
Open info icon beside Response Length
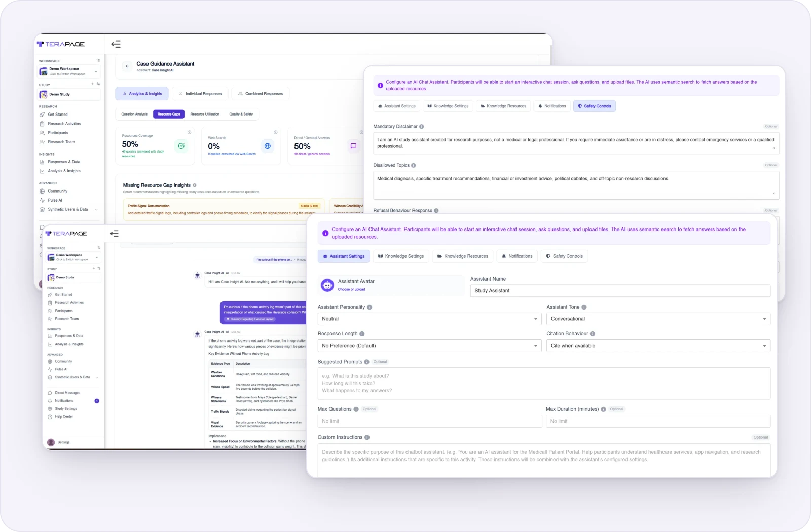(x=362, y=334)
